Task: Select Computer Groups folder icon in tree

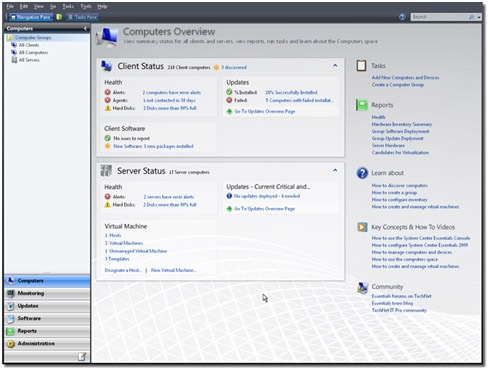Action: point(10,38)
